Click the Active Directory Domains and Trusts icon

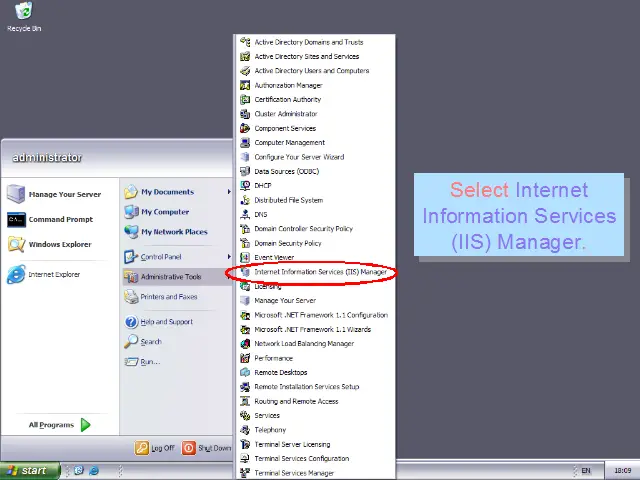(x=245, y=42)
